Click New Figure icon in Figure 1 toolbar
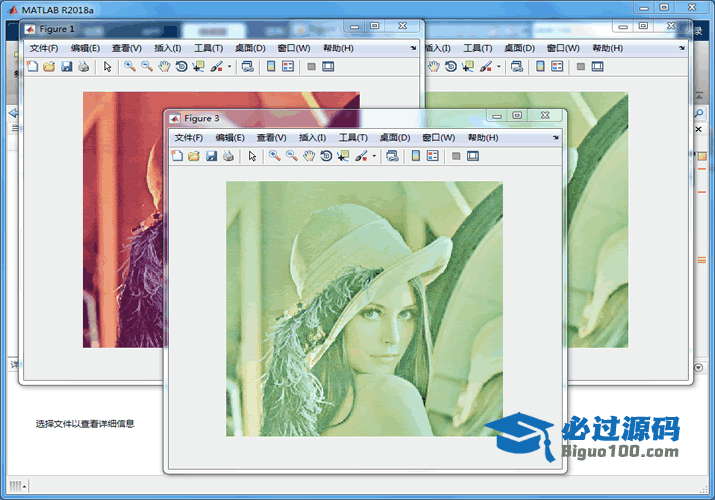 32,67
